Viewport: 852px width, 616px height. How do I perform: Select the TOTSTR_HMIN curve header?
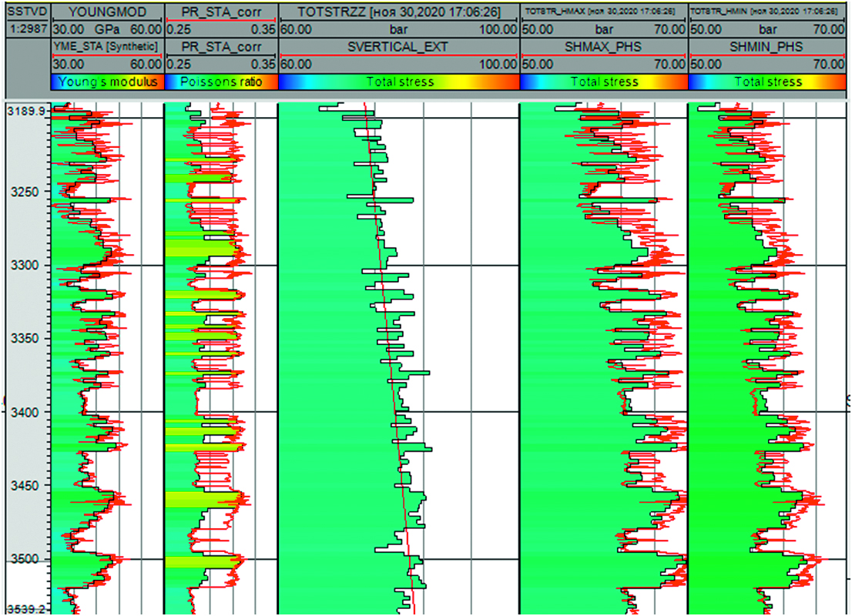pyautogui.click(x=768, y=12)
